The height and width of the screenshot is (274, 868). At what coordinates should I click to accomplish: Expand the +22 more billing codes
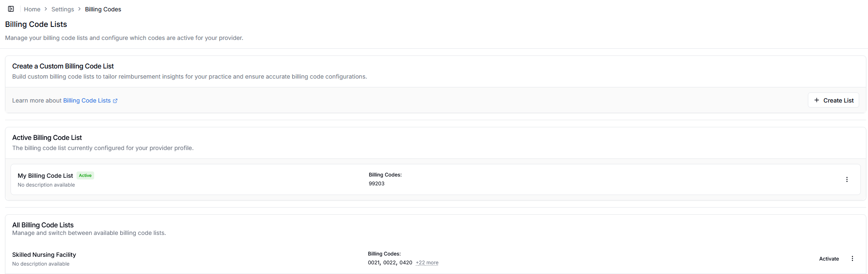427,262
